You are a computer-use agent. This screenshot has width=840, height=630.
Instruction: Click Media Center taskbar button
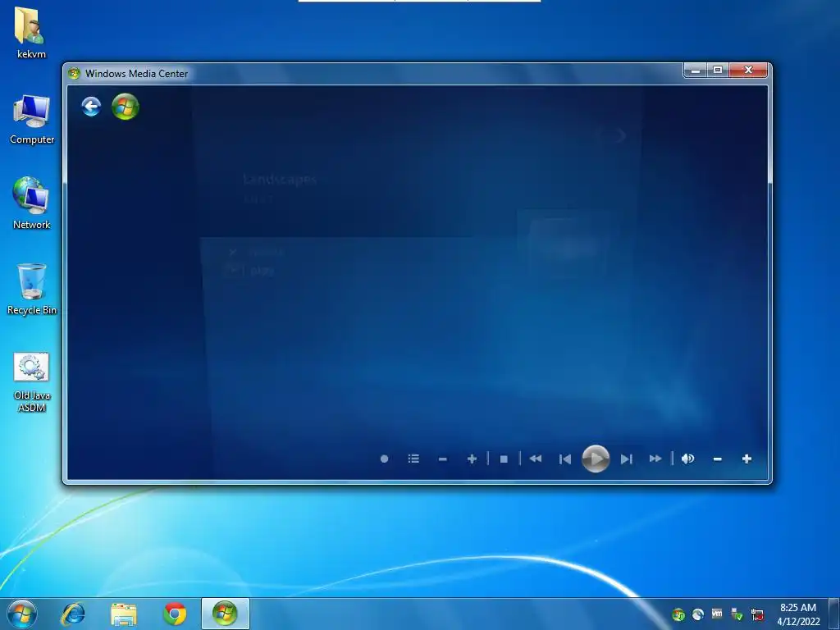point(225,614)
